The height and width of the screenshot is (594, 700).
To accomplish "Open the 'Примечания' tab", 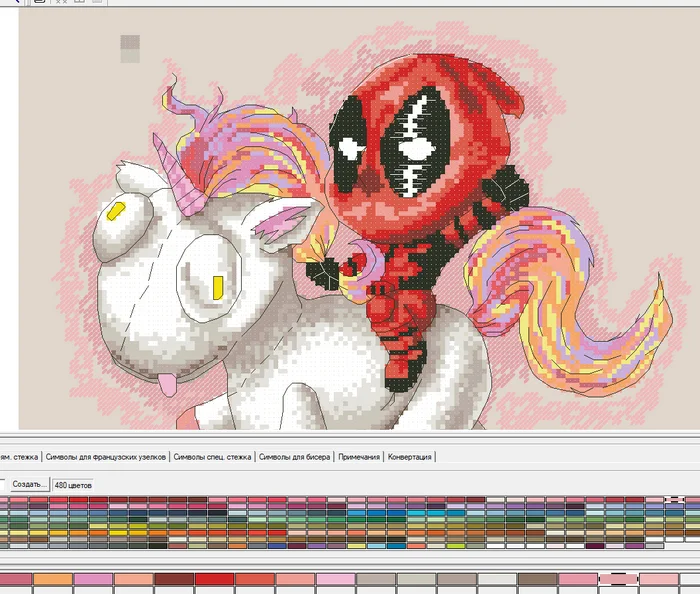I will pyautogui.click(x=359, y=457).
